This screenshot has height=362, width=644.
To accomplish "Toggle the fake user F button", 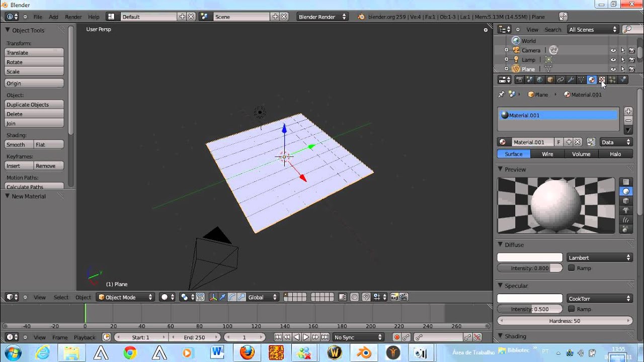I will point(558,142).
